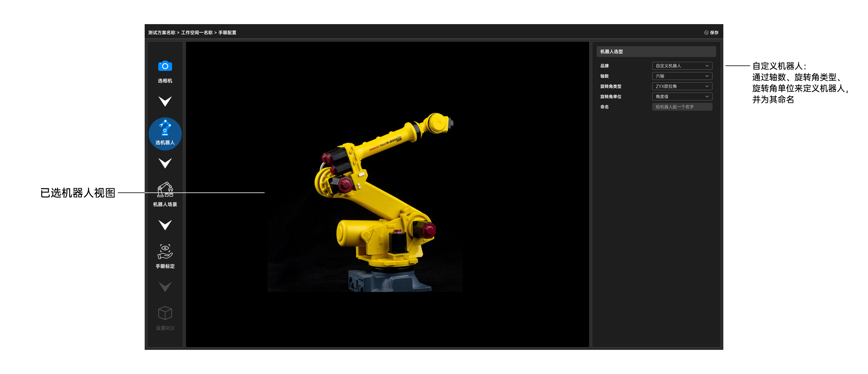Image resolution: width=868 pixels, height=374 pixels.
Task: Select the 选相机 camera step icon
Action: point(165,66)
